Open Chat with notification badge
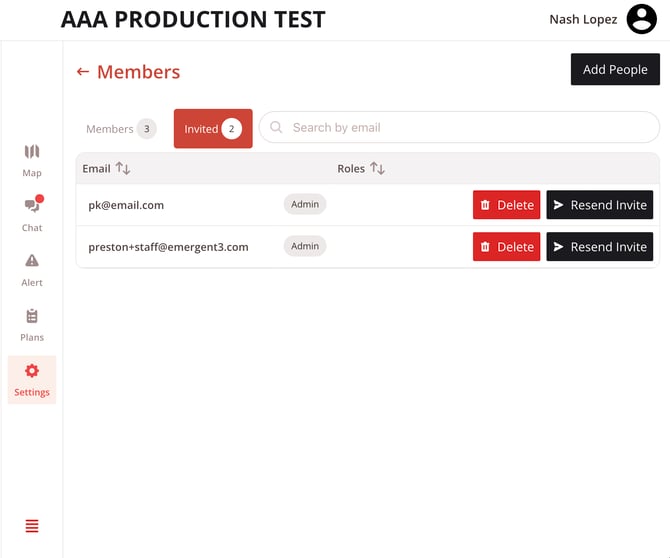Image resolution: width=670 pixels, height=558 pixels. [x=32, y=207]
